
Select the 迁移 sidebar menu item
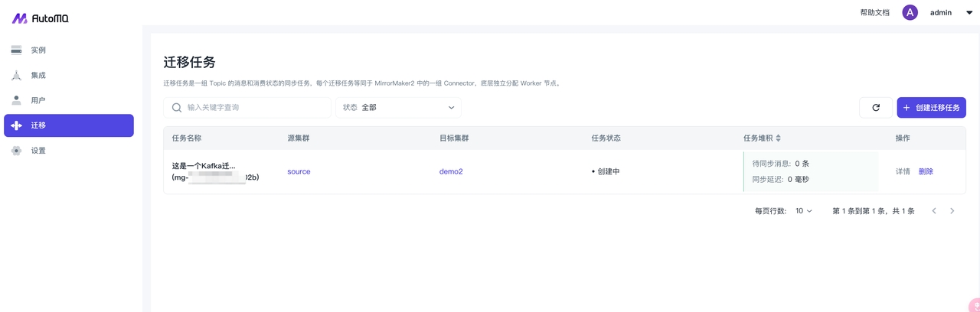pos(69,125)
